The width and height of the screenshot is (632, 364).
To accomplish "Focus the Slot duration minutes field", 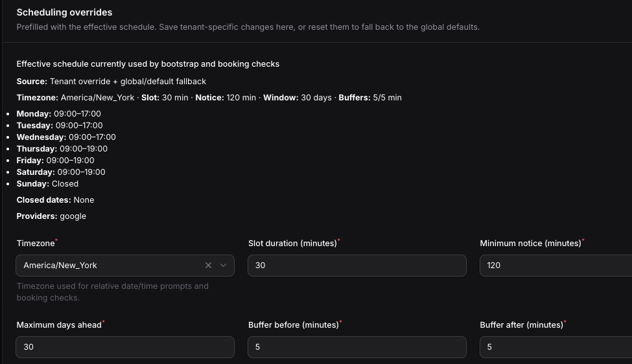I will pyautogui.click(x=357, y=266).
